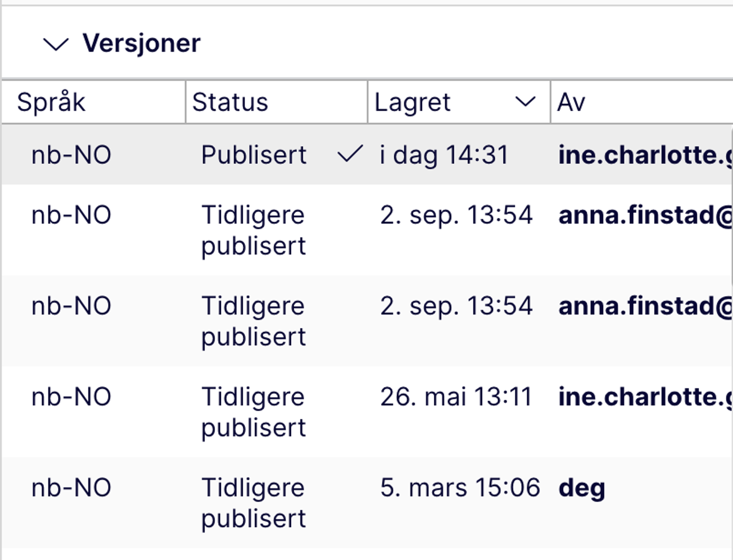Click nb-NO language in the 5. mars row
This screenshot has width=733, height=560.
[x=71, y=488]
